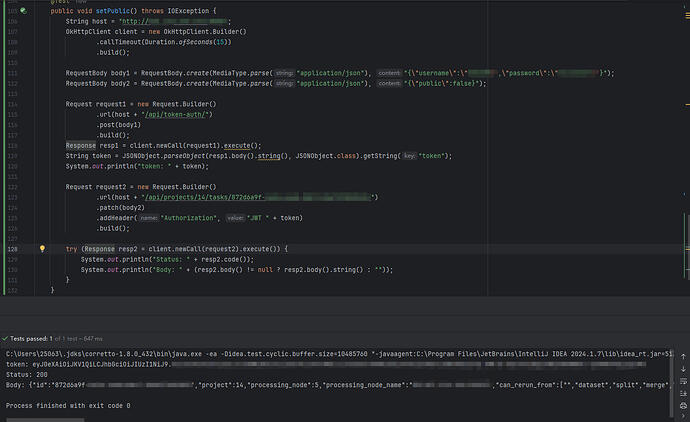
Task: Click the console vertical scrollbar
Action: coord(672,383)
